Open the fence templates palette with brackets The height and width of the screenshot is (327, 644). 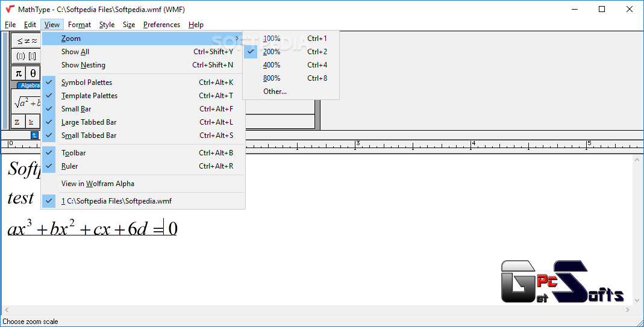tap(27, 56)
